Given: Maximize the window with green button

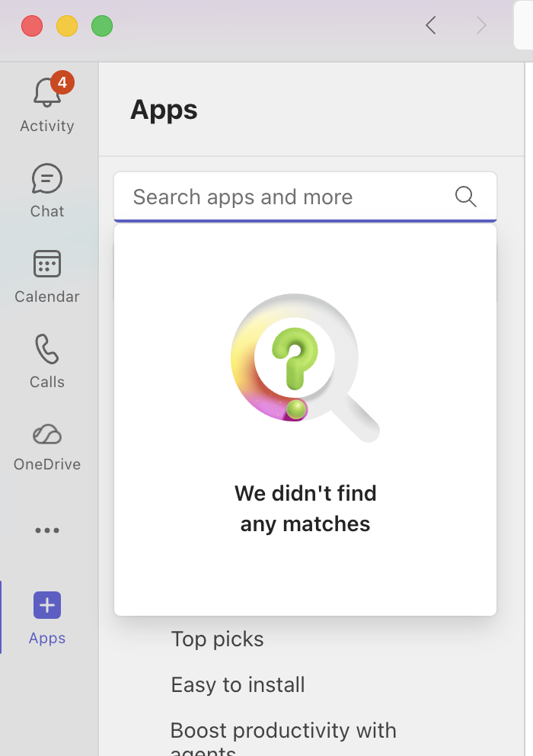Looking at the screenshot, I should coord(102,26).
